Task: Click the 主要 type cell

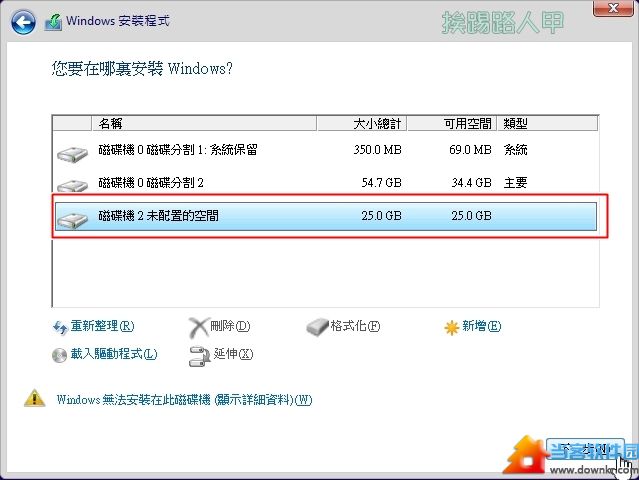Action: [x=516, y=183]
